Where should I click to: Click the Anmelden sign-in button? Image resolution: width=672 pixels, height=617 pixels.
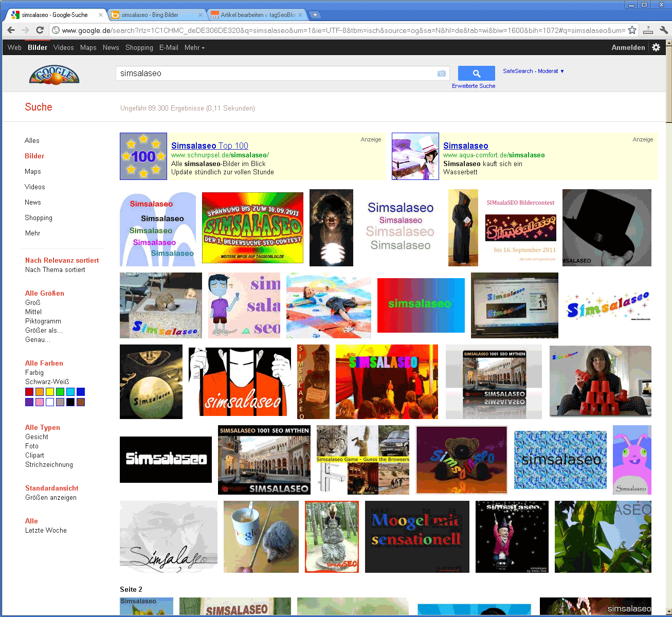coord(628,47)
